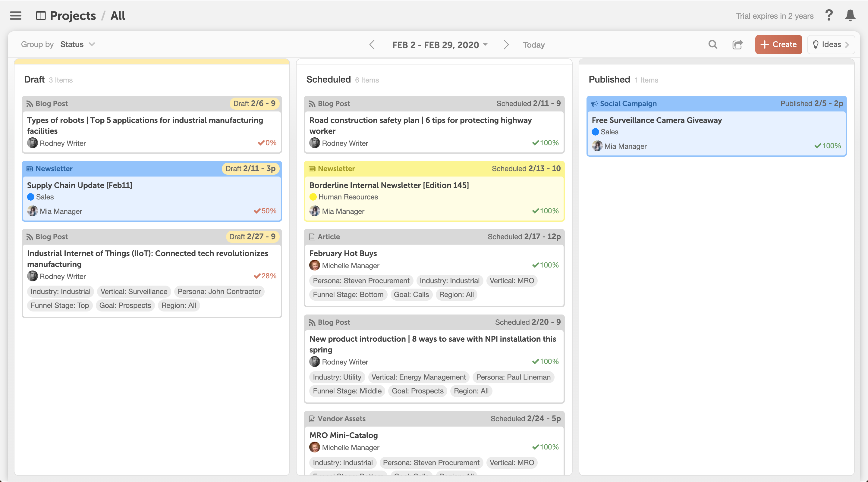Click Michelle Manager avatar on MRO Mini-Catalog

[315, 447]
